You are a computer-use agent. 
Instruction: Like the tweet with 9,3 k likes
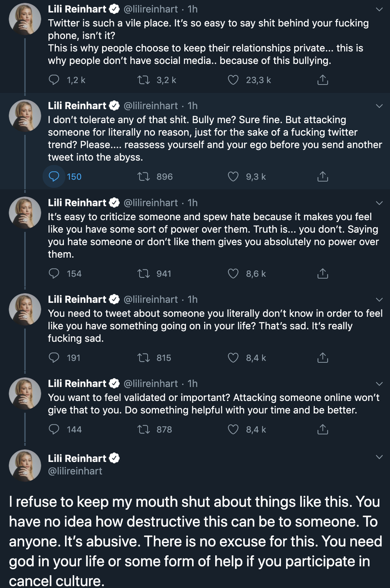(233, 176)
